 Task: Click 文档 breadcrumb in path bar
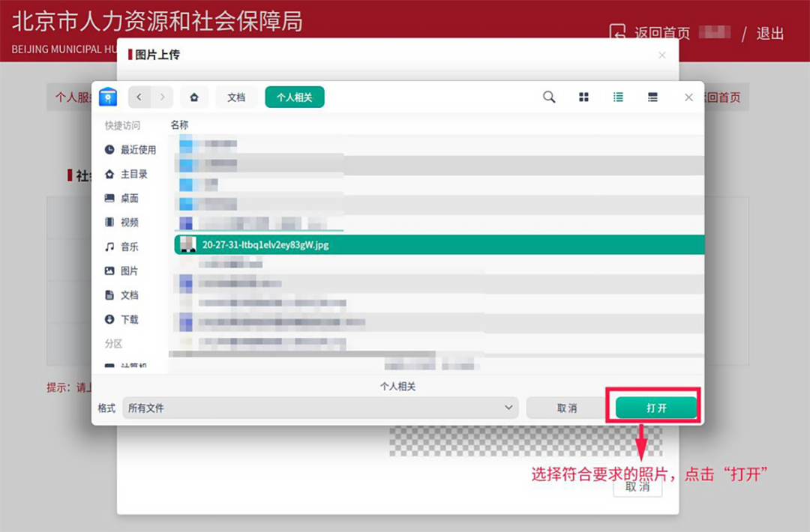236,97
